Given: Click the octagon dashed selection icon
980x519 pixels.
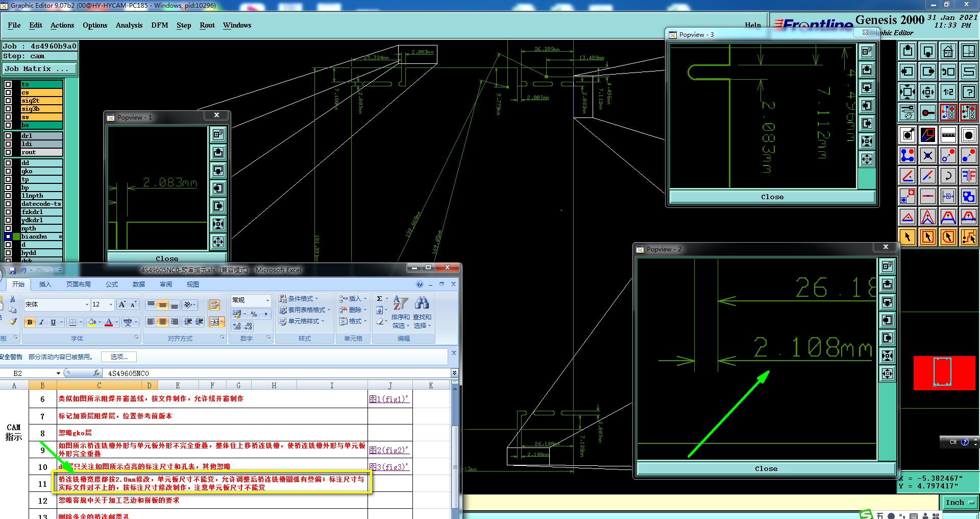Looking at the screenshot, I should pos(968,135).
